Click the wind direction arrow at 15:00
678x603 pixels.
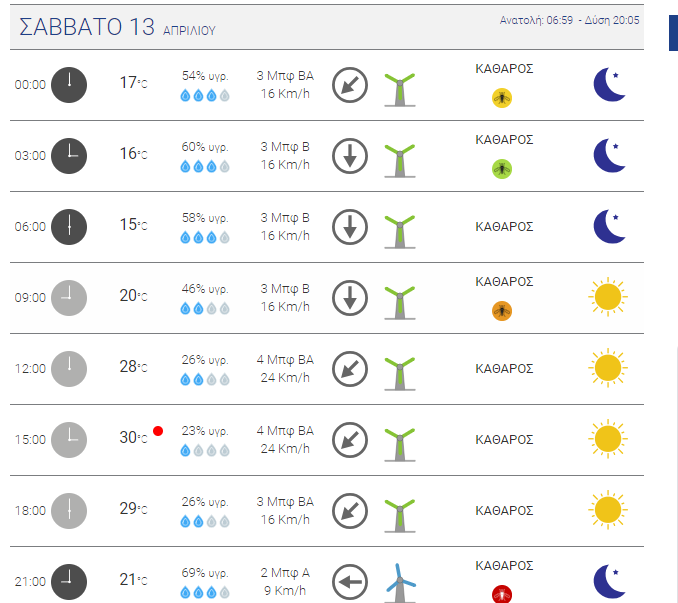tap(350, 440)
